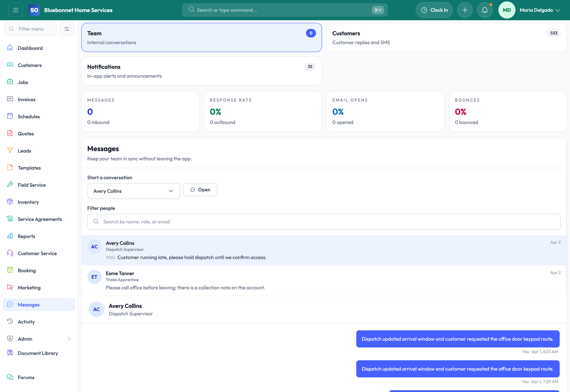The image size is (570, 392).
Task: Click the Templates icon
Action: click(10, 167)
